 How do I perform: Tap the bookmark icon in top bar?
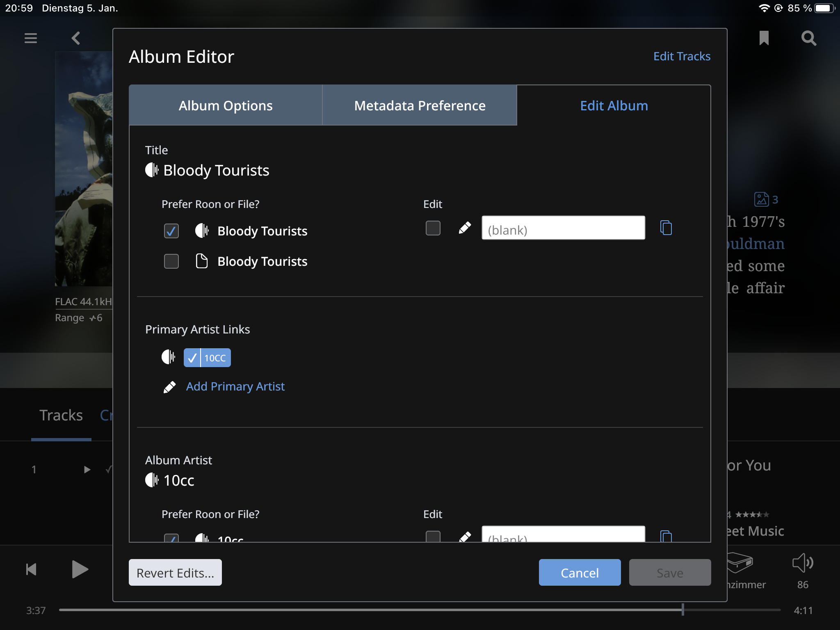(764, 38)
